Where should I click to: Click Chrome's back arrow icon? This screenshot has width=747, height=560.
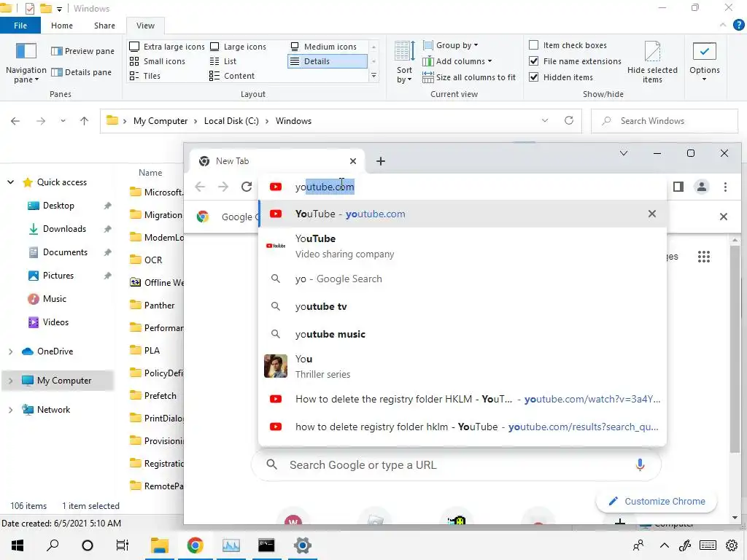(200, 187)
